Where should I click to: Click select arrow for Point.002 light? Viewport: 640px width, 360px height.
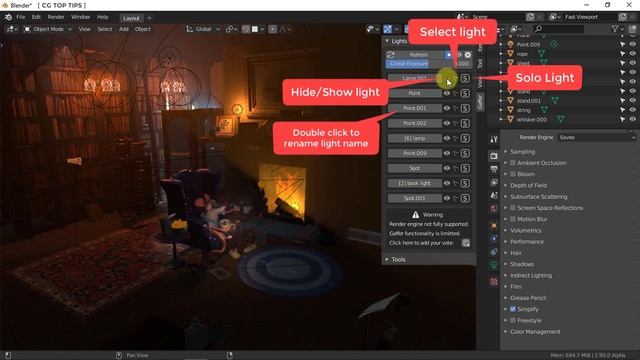click(x=456, y=123)
